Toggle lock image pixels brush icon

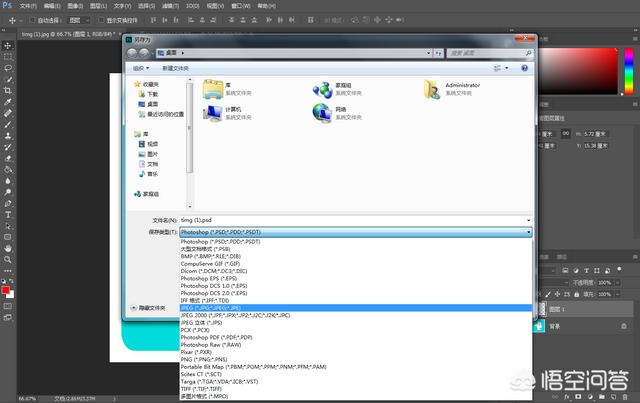point(548,294)
